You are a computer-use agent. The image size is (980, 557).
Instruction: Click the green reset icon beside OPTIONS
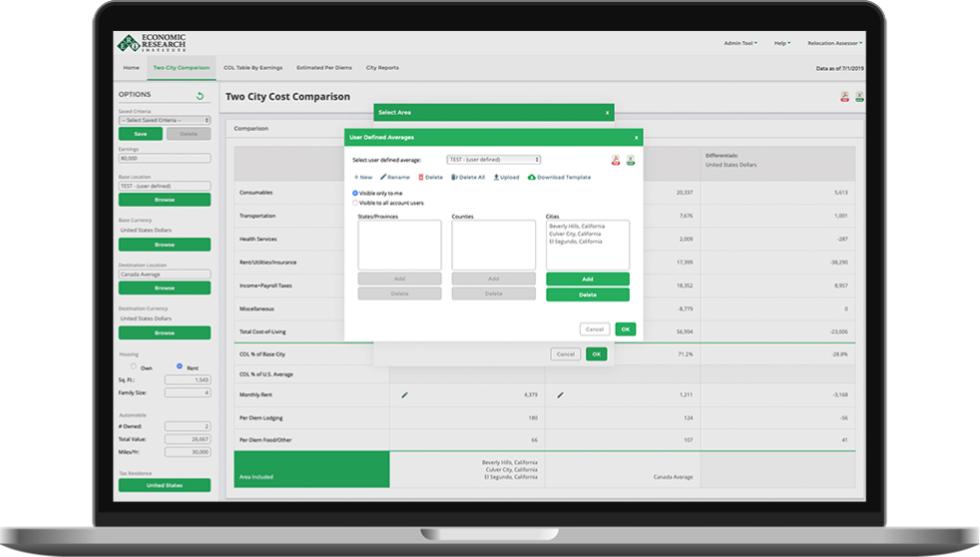pos(200,96)
